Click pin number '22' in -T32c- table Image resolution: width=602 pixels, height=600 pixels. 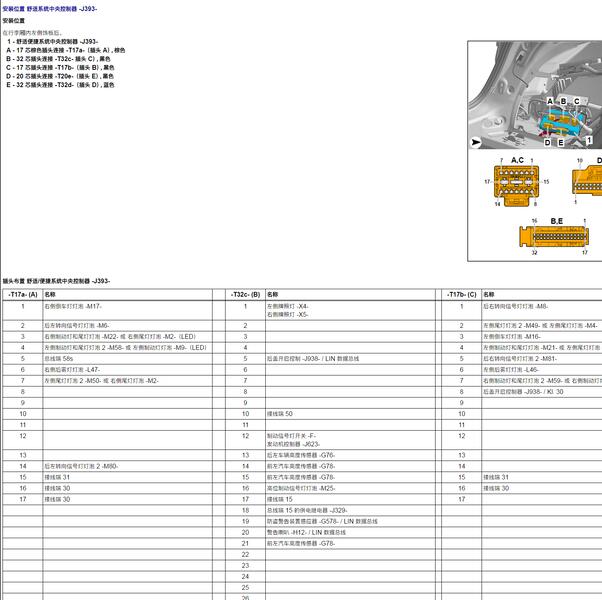pos(245,555)
